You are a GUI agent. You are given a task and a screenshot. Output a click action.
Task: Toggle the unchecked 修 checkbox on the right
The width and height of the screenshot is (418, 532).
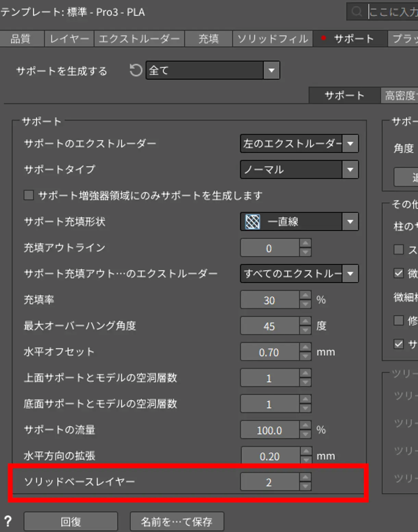pyautogui.click(x=398, y=320)
